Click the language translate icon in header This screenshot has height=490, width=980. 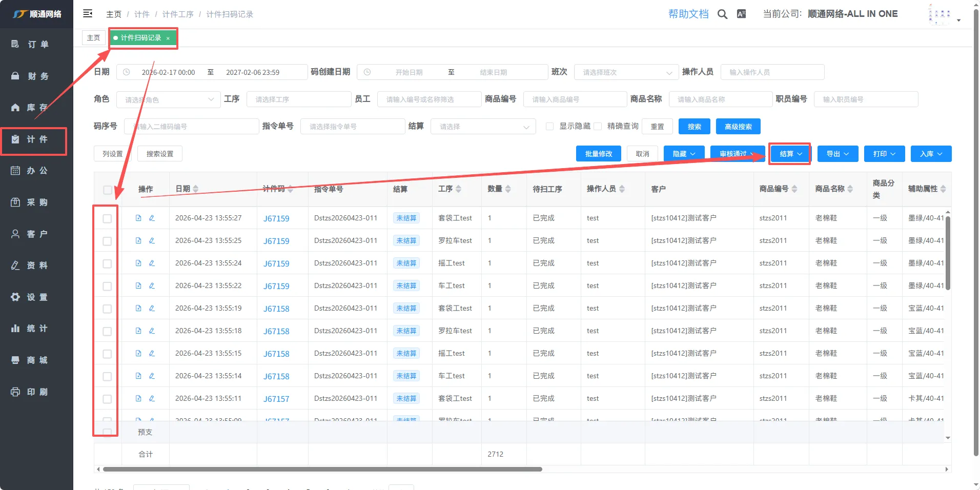point(741,14)
